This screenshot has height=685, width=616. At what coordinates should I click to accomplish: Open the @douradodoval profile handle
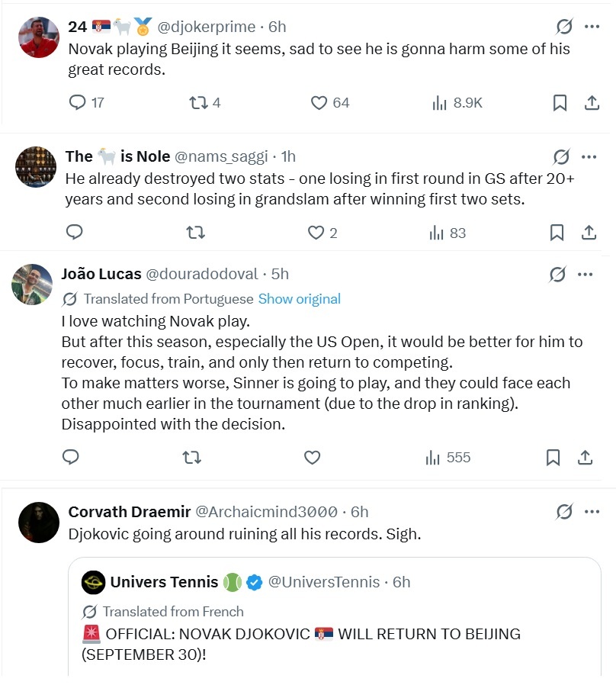(202, 274)
